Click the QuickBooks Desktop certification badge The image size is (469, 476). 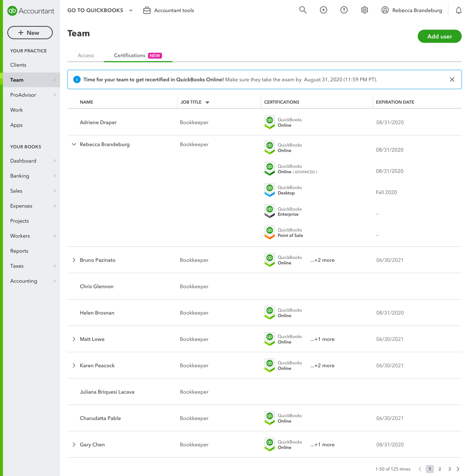[x=269, y=190]
